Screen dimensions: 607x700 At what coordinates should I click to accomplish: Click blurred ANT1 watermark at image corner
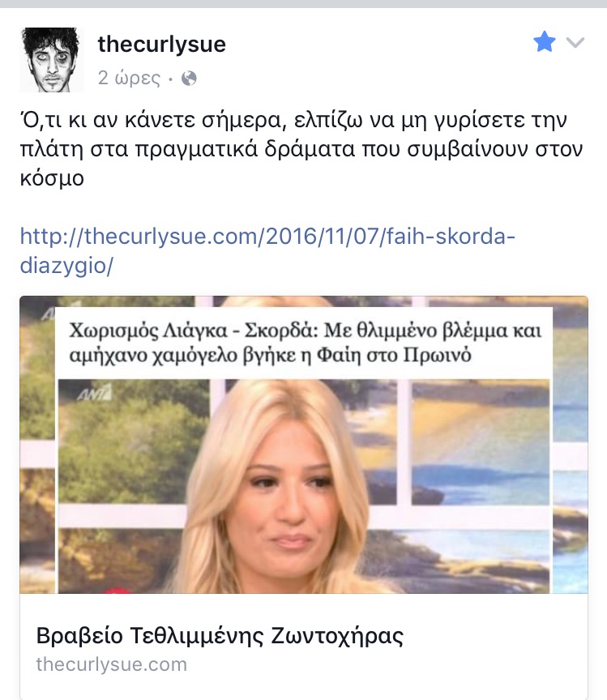(49, 314)
